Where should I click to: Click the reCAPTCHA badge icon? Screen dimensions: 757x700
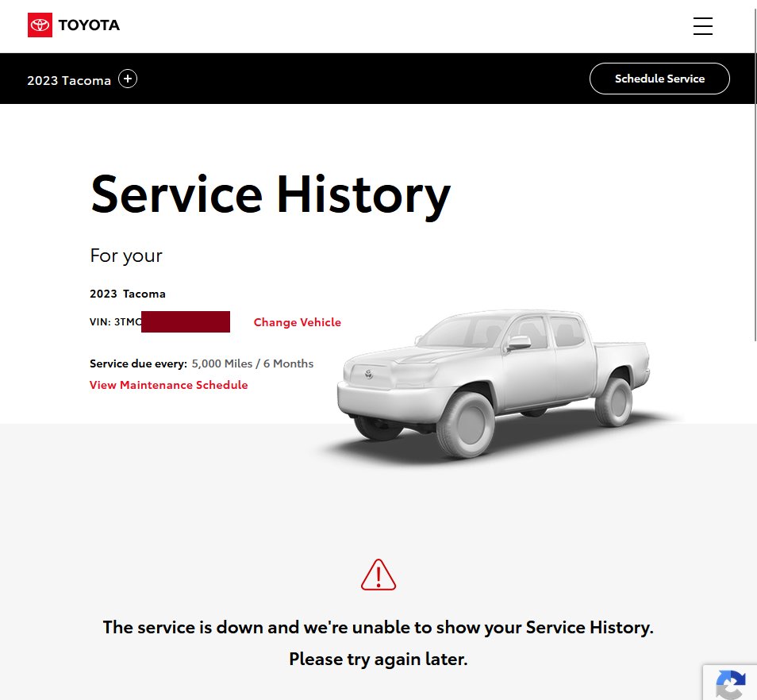[x=731, y=683]
